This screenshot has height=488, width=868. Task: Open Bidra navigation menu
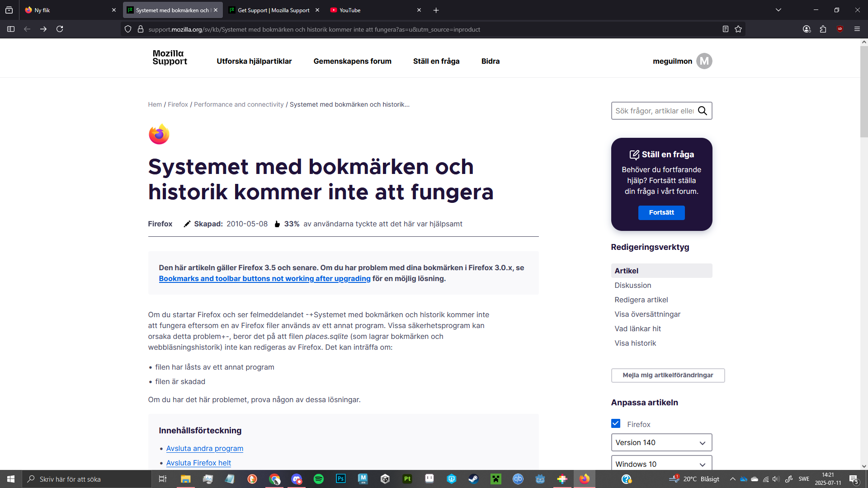(x=491, y=61)
